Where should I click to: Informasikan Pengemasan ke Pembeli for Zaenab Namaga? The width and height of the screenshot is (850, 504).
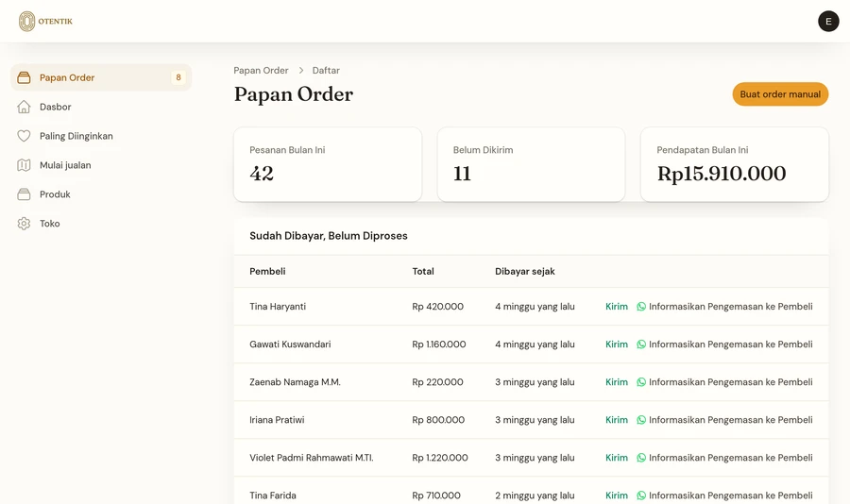click(x=724, y=382)
